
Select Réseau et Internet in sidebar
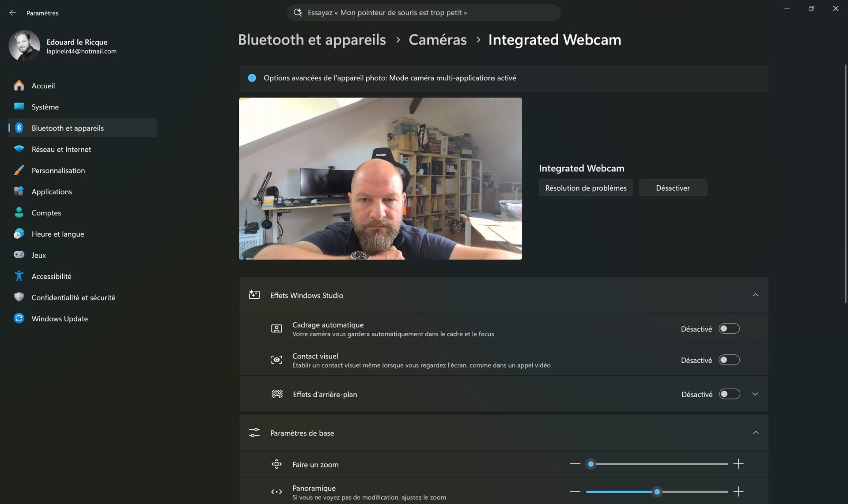click(83, 149)
